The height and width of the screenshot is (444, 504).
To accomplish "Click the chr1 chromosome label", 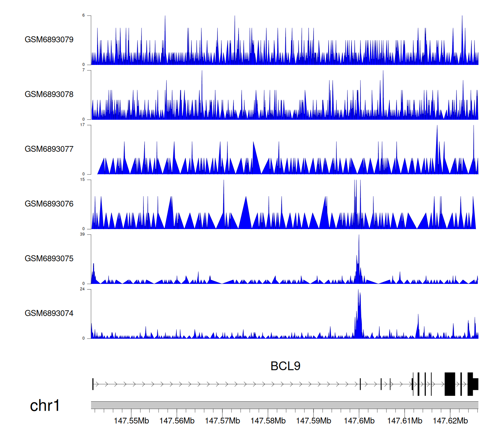I will [45, 406].
